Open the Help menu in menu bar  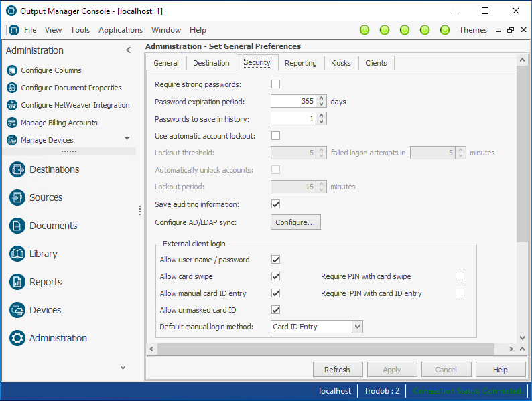point(198,30)
